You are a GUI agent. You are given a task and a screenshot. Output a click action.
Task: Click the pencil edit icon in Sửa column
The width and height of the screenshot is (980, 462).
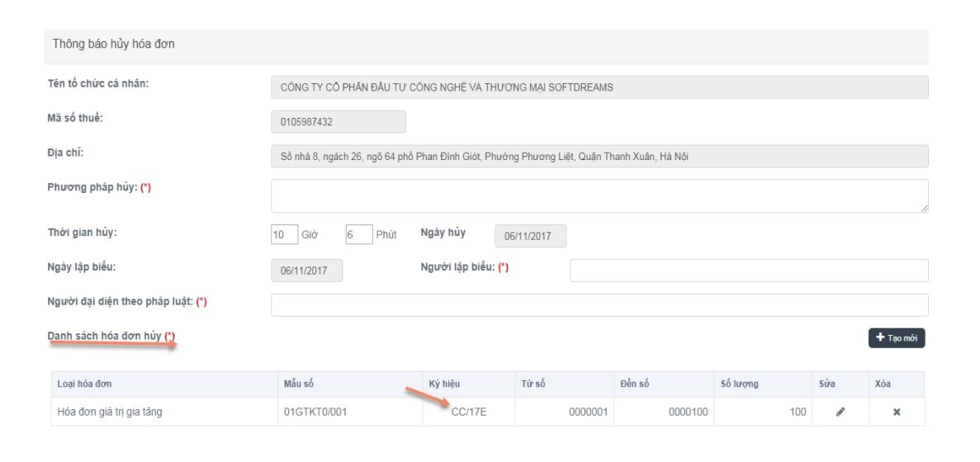coord(840,412)
